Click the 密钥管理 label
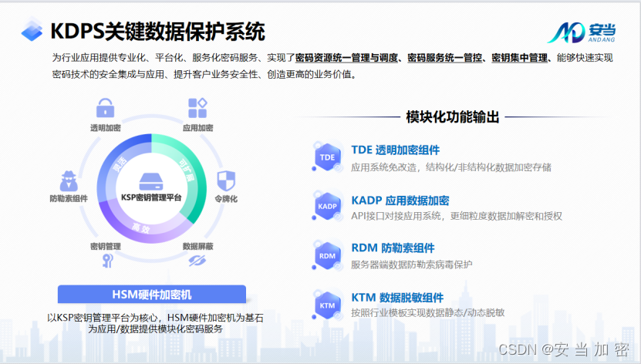 (x=106, y=246)
